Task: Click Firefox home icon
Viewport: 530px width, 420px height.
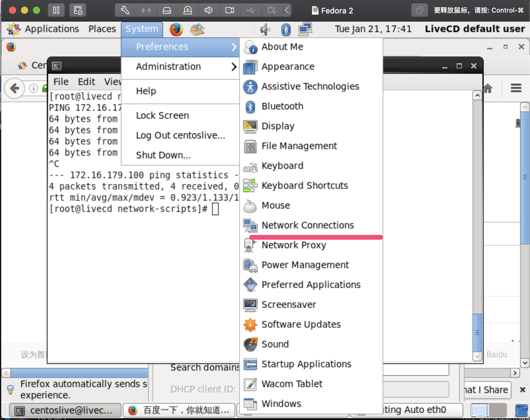Action: point(488,88)
